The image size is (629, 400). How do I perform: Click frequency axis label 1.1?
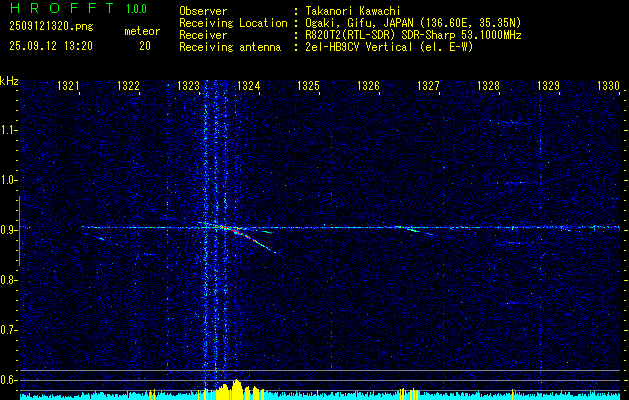[8, 130]
